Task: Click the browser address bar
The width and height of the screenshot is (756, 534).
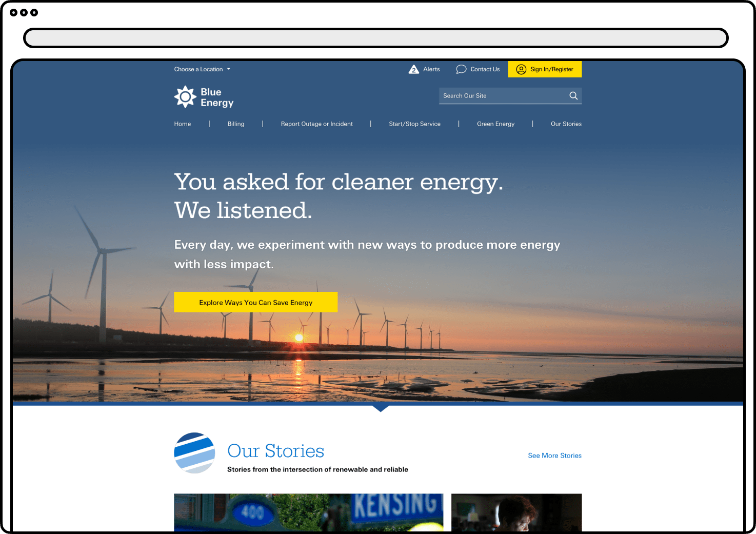Action: [x=378, y=38]
